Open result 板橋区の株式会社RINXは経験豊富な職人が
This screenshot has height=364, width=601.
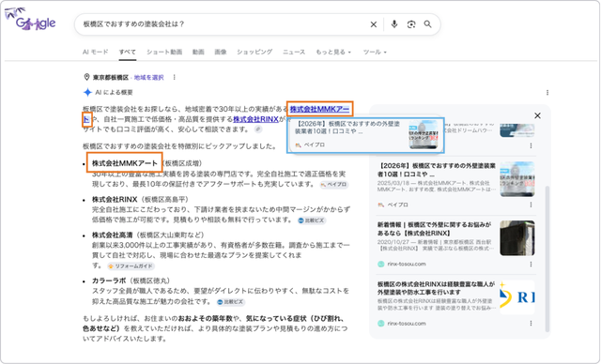[x=436, y=288]
